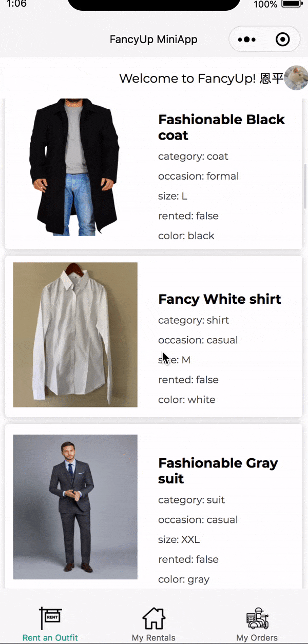The height and width of the screenshot is (644, 308).
Task: Open the gray suit photo
Action: coord(75,507)
